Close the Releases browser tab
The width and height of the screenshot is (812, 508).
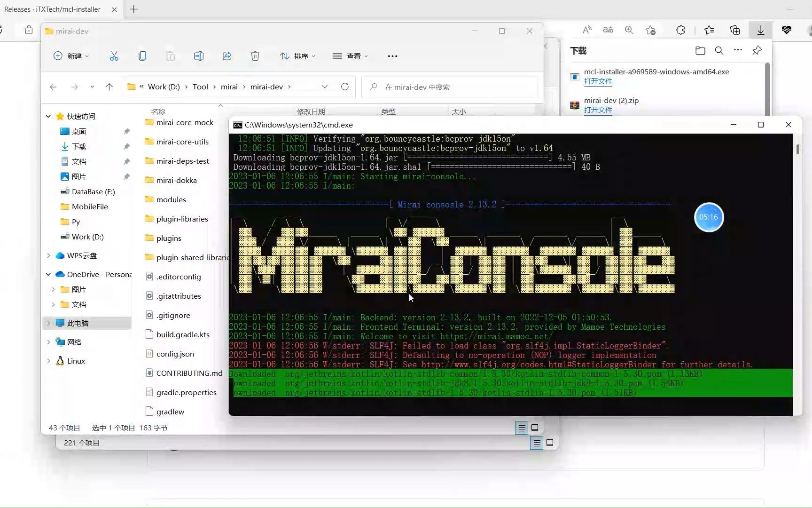[114, 9]
